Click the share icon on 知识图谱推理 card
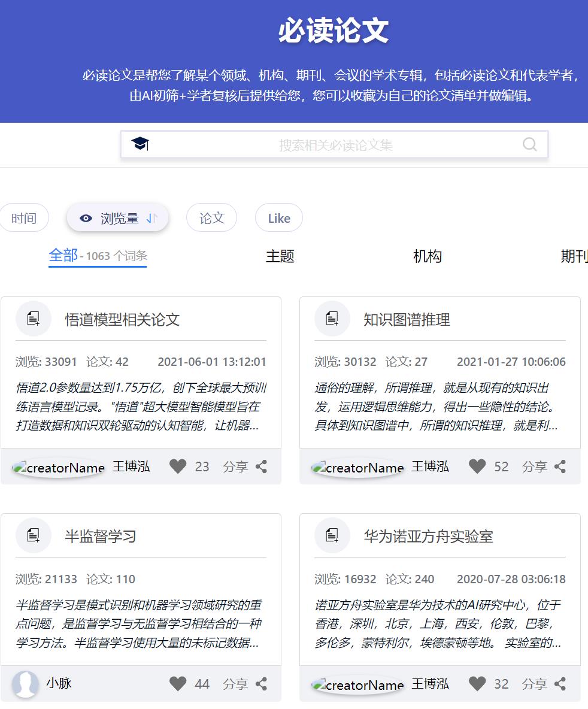588x709 pixels. 560,466
